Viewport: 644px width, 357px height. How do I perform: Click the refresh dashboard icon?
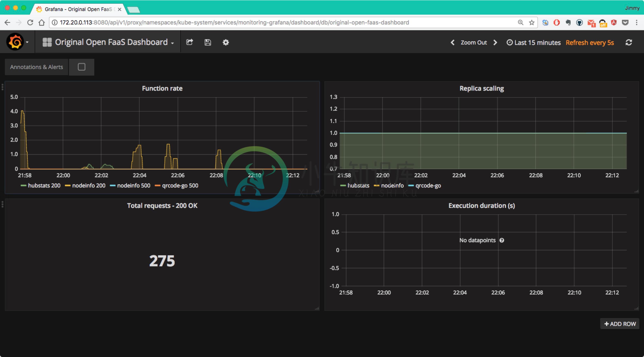pos(629,42)
